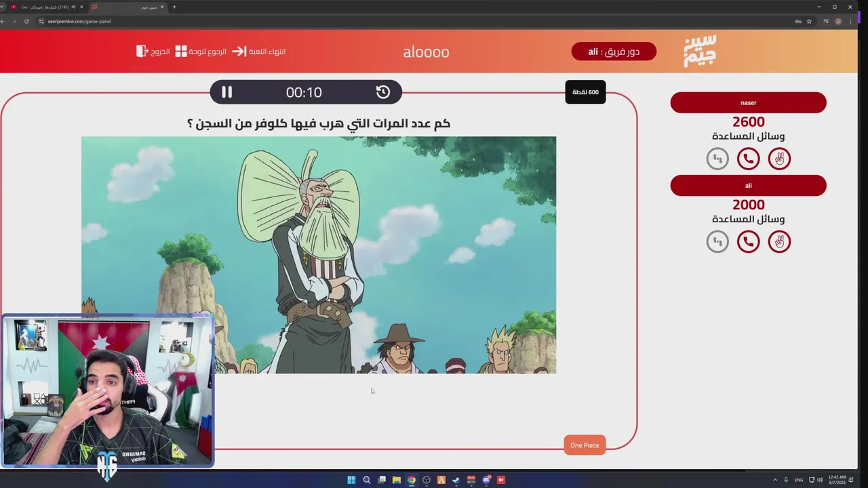Click the الخروج exit label
The image size is (868, 488).
161,52
